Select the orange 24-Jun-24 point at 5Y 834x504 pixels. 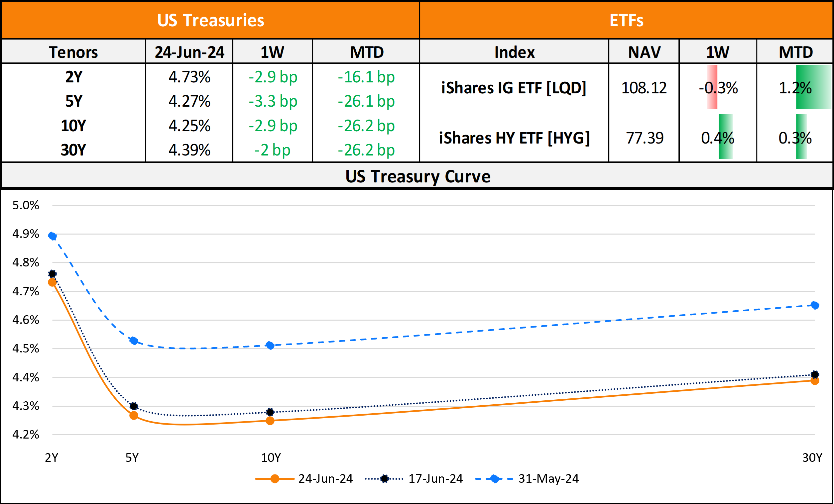(x=134, y=415)
